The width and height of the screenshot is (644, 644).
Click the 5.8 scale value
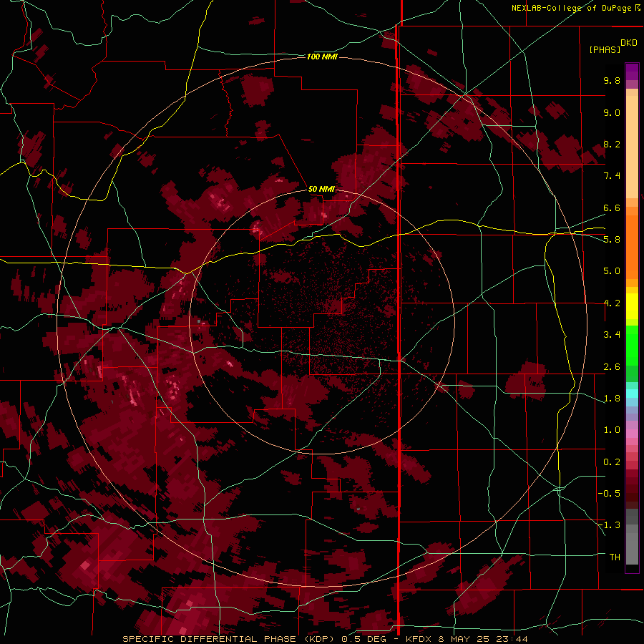[612, 240]
